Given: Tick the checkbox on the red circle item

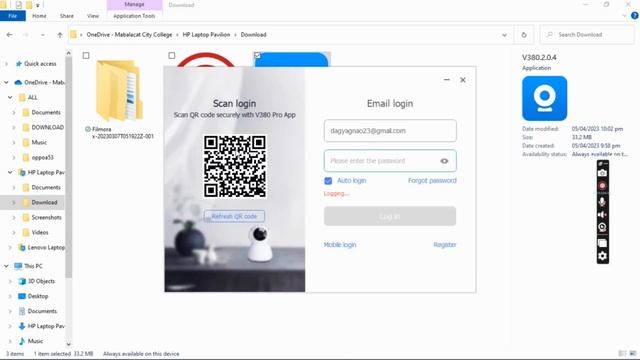Looking at the screenshot, I should [172, 56].
